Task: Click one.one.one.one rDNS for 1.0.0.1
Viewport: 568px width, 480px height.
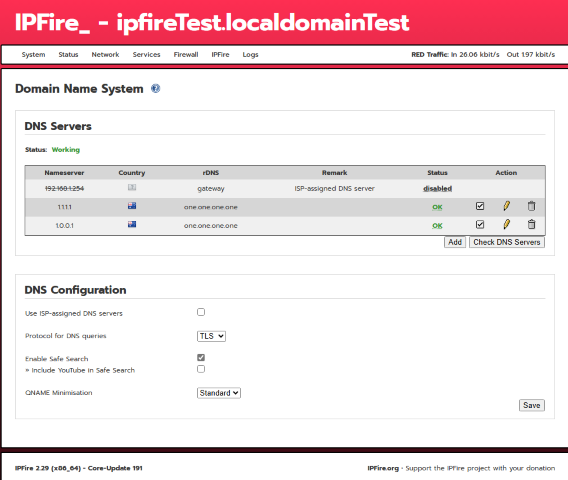Action: click(x=210, y=226)
